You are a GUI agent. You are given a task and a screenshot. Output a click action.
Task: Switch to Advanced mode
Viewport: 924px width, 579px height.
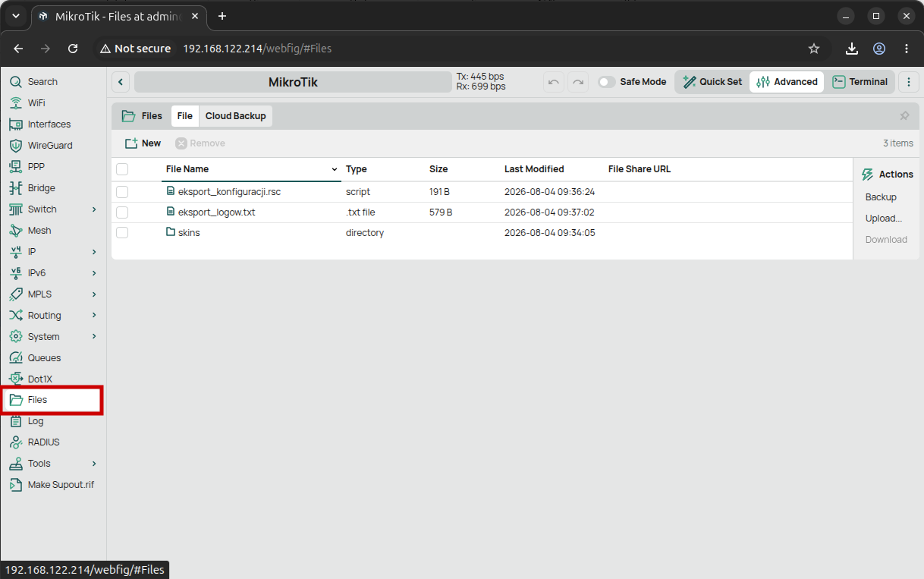[787, 82]
